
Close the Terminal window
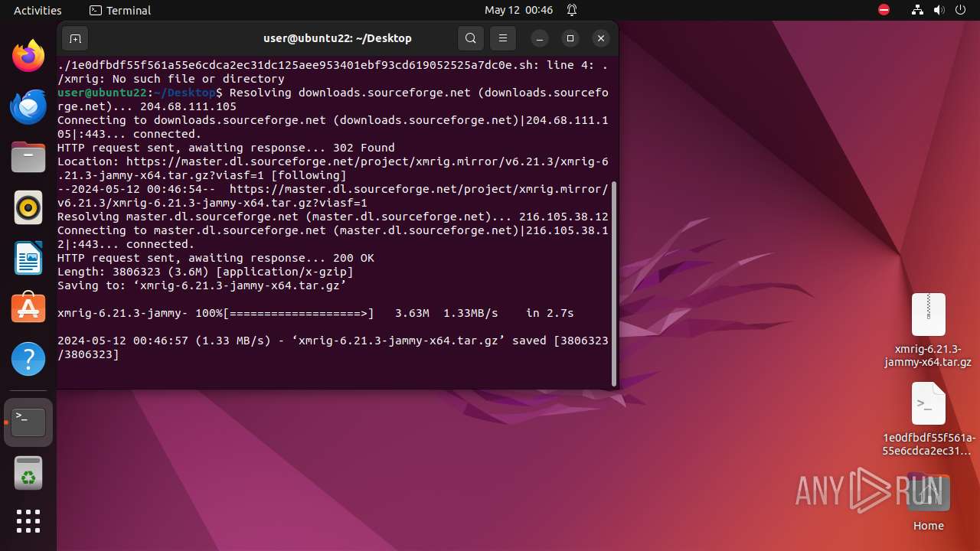coord(601,38)
